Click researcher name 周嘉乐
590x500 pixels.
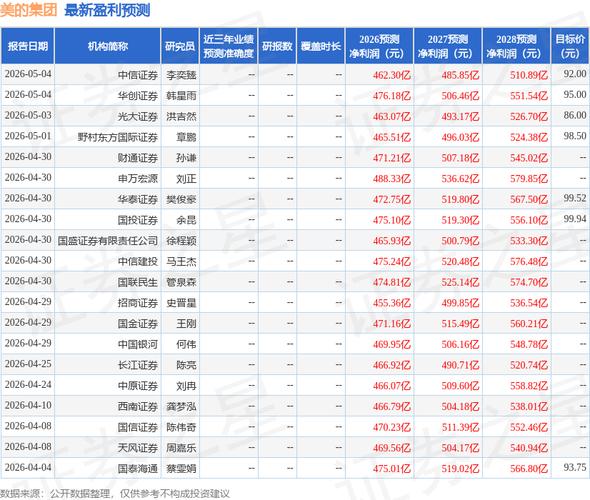[181, 448]
